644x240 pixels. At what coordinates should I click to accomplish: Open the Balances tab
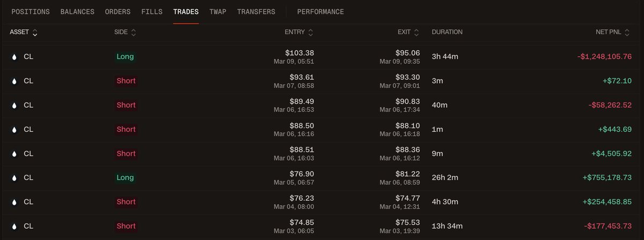[x=77, y=12]
